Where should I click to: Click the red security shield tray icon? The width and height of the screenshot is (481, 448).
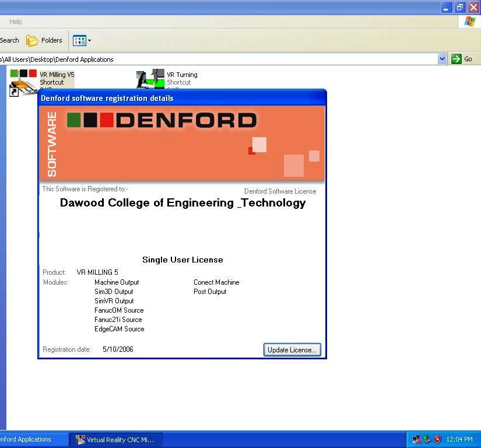point(437,439)
